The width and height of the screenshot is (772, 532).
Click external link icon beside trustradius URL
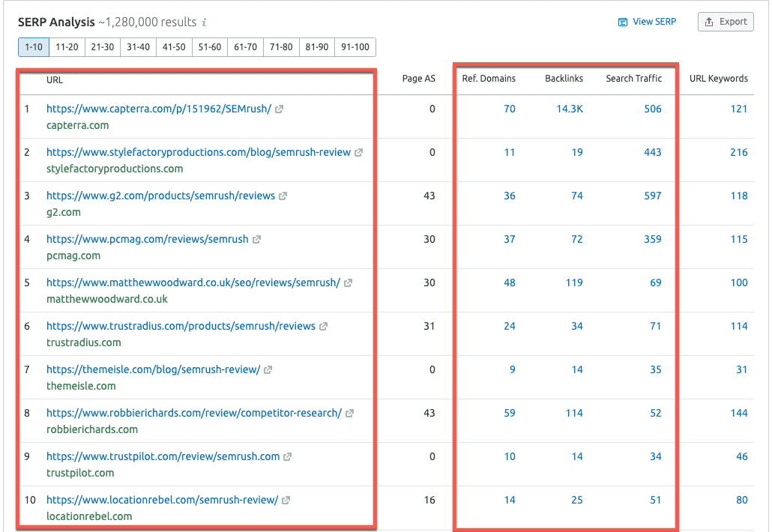click(324, 327)
